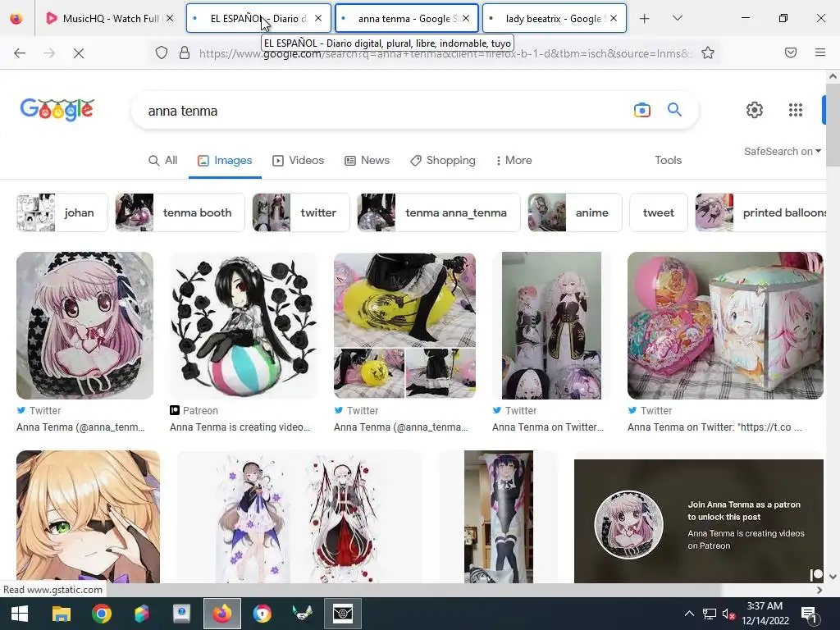Close the MusicHQ tab

[170, 18]
